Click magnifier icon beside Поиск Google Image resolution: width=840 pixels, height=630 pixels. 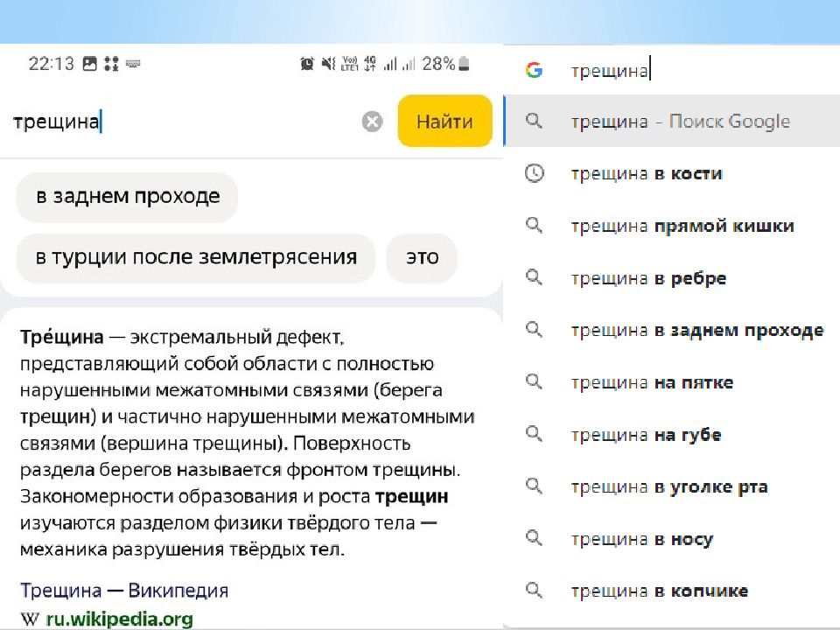pos(534,121)
